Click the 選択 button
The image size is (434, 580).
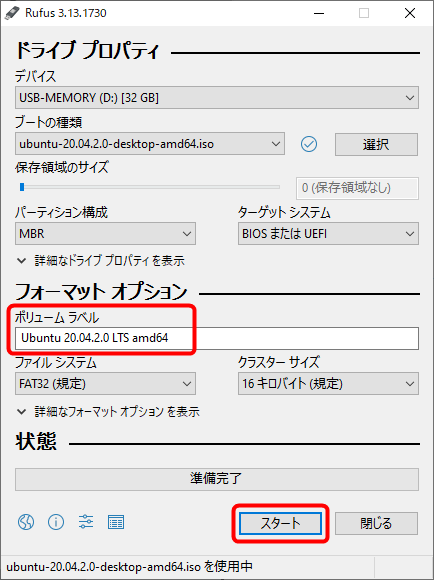376,144
